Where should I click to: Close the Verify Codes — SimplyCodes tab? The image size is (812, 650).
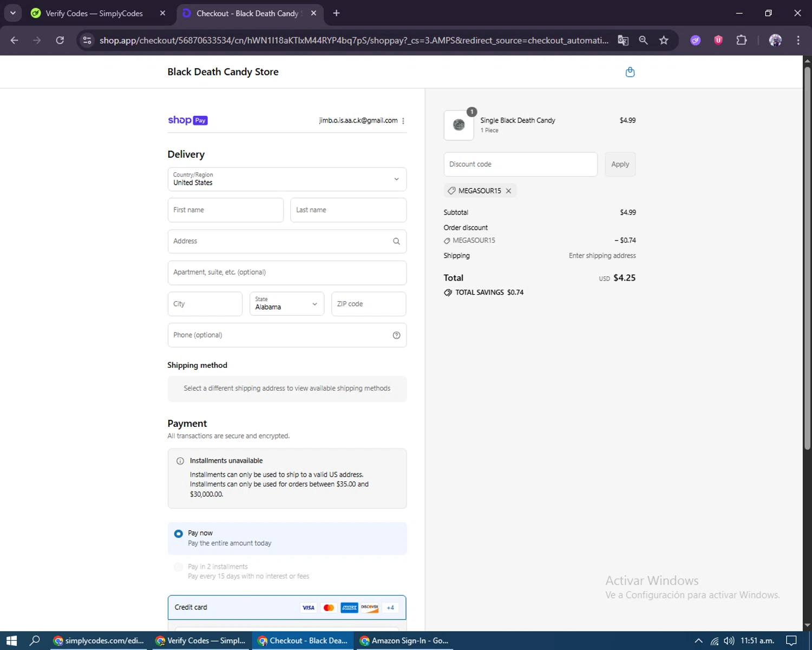pos(162,13)
